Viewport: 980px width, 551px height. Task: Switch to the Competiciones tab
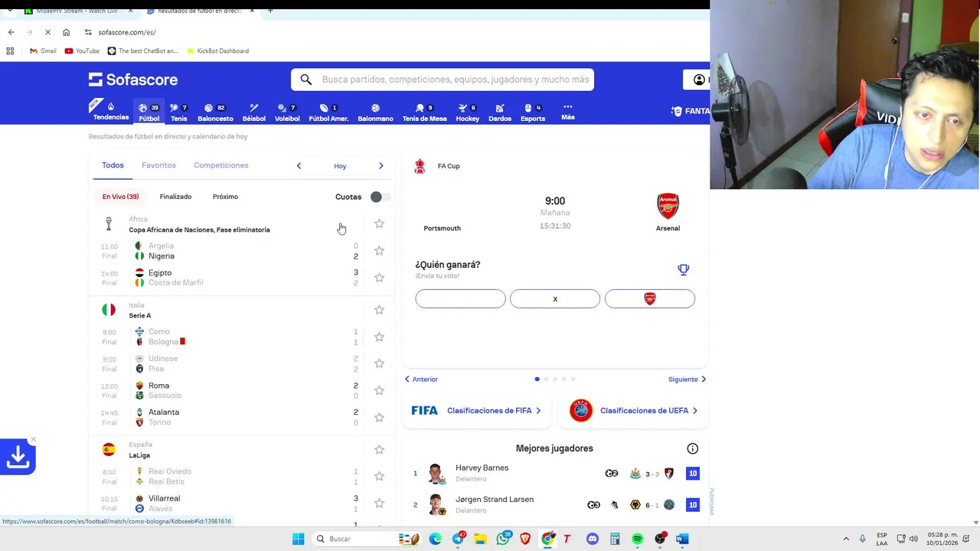tap(221, 165)
